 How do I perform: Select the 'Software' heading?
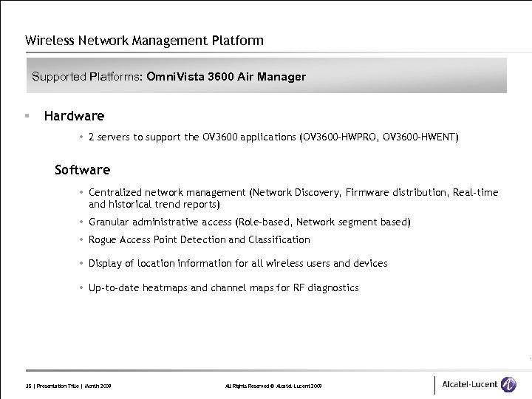pyautogui.click(x=83, y=170)
